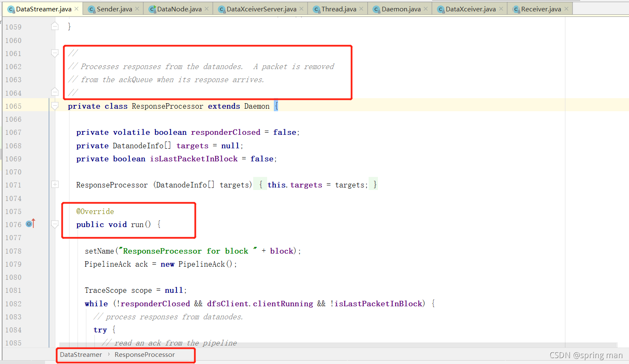Click the class icon on Sender.java tab

(x=92, y=9)
